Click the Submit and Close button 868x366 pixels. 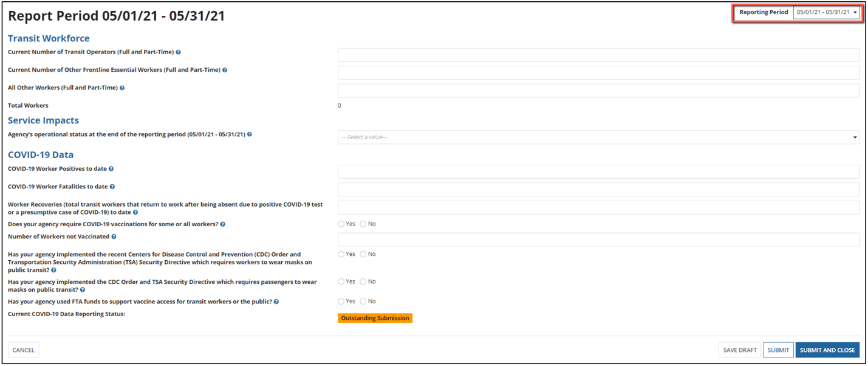[827, 350]
